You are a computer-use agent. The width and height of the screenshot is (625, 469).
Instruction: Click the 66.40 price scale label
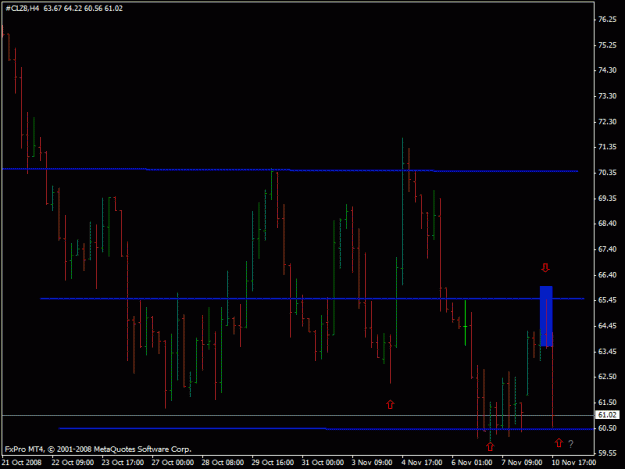pos(607,275)
